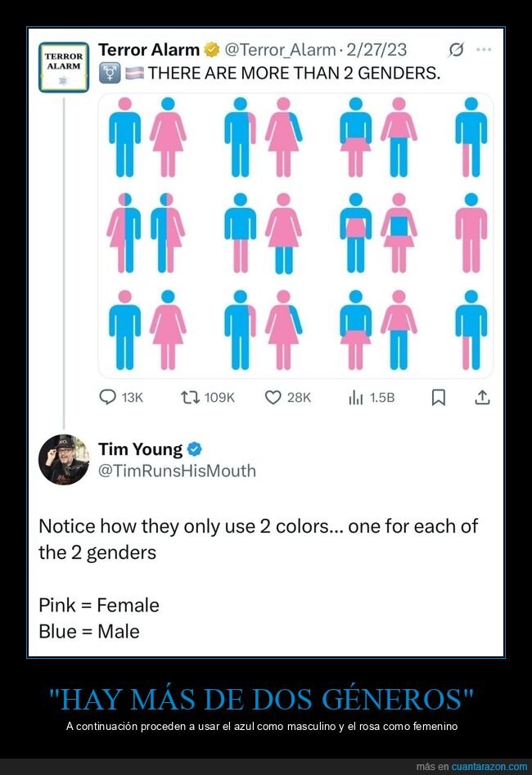Like the tweet with the heart icon
This screenshot has height=775, width=532.
273,398
